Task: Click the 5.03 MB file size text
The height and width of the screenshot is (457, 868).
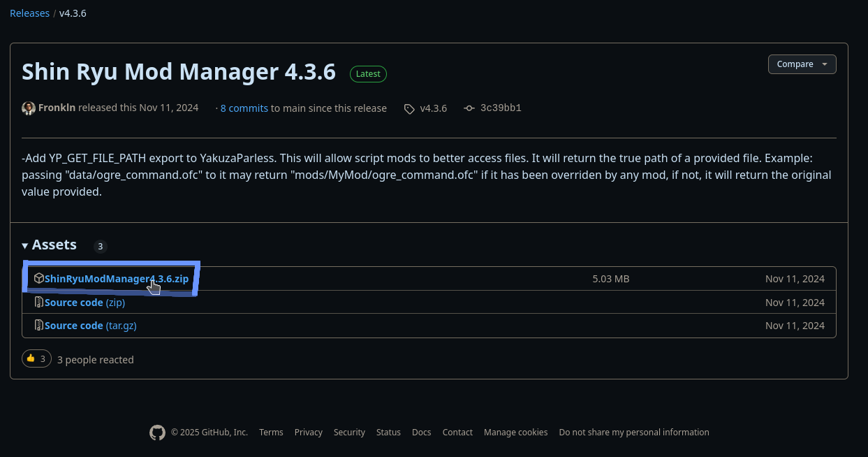Action: (x=611, y=279)
